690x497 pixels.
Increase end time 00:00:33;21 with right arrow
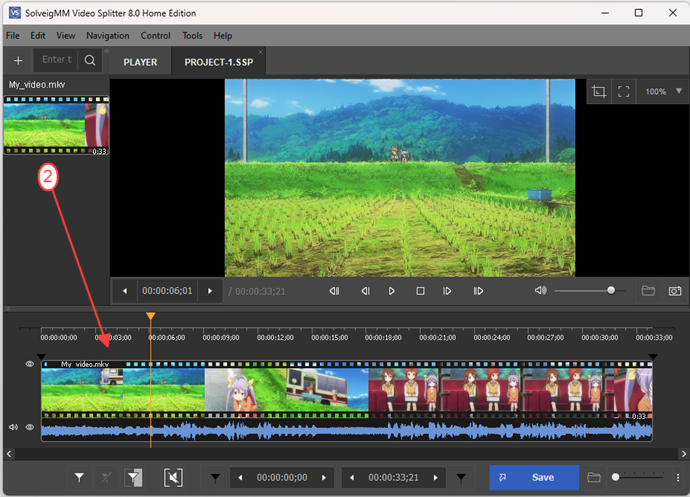coord(436,478)
